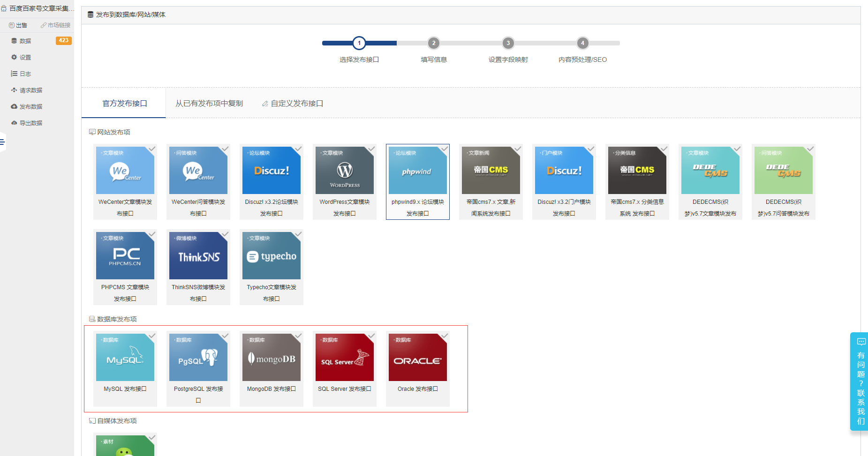Switch to the 自定义发布接口 tab

293,103
